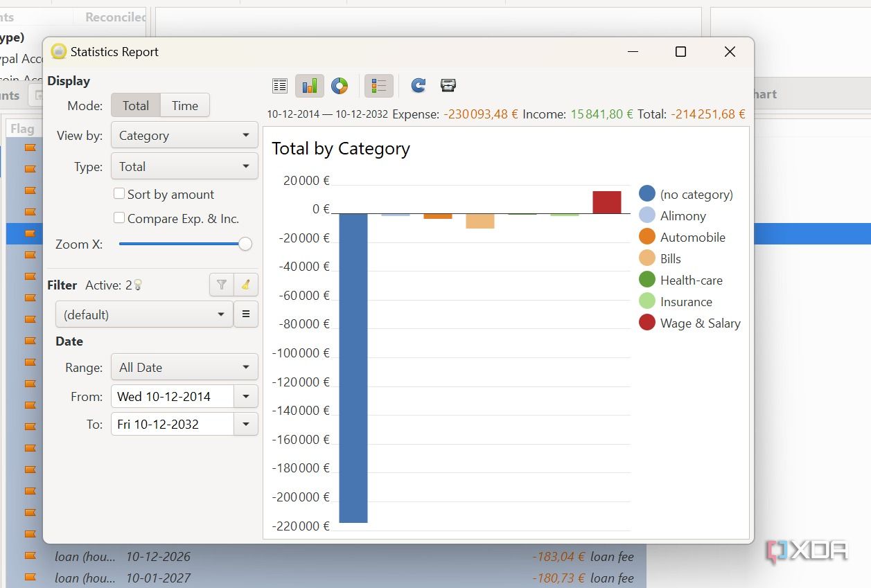Switch display mode to Total
Viewport: 871px width, 588px height.
click(136, 106)
